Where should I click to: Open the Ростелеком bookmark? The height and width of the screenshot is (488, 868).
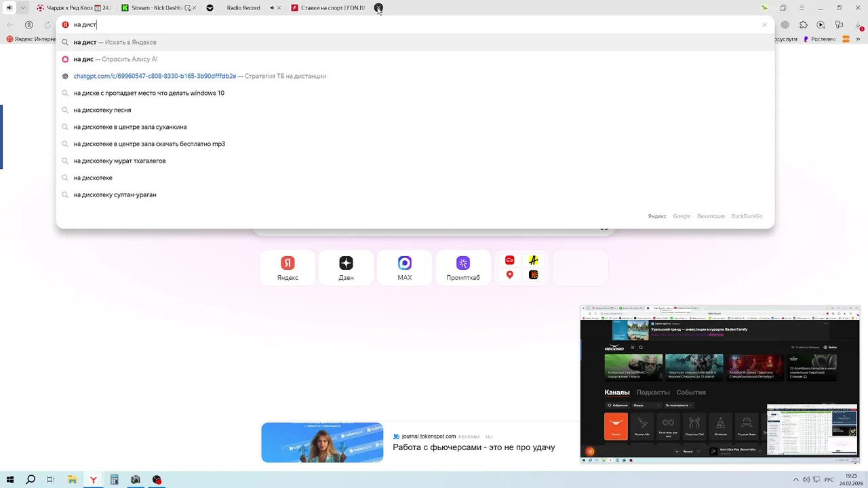coord(820,39)
